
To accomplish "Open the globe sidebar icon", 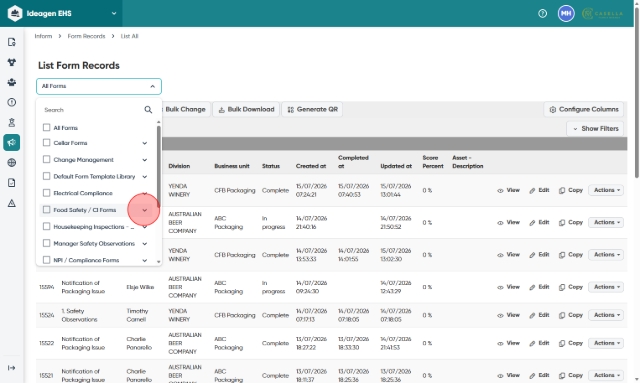I will point(11,163).
